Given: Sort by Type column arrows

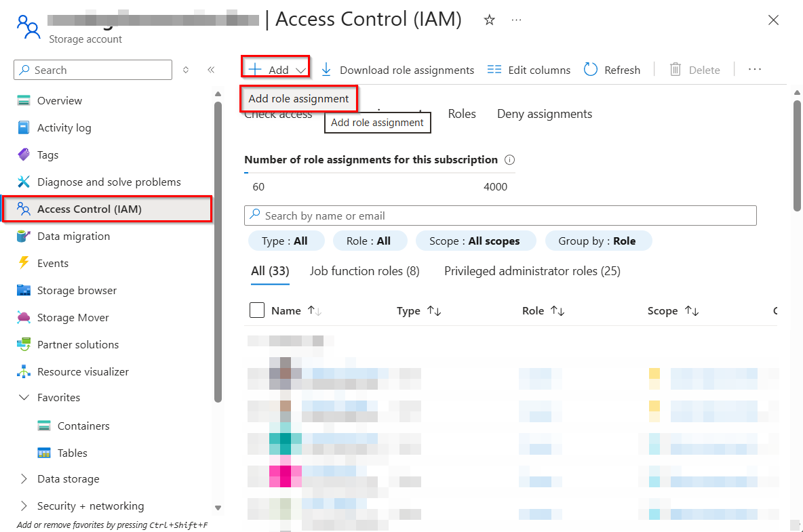Looking at the screenshot, I should tap(434, 311).
